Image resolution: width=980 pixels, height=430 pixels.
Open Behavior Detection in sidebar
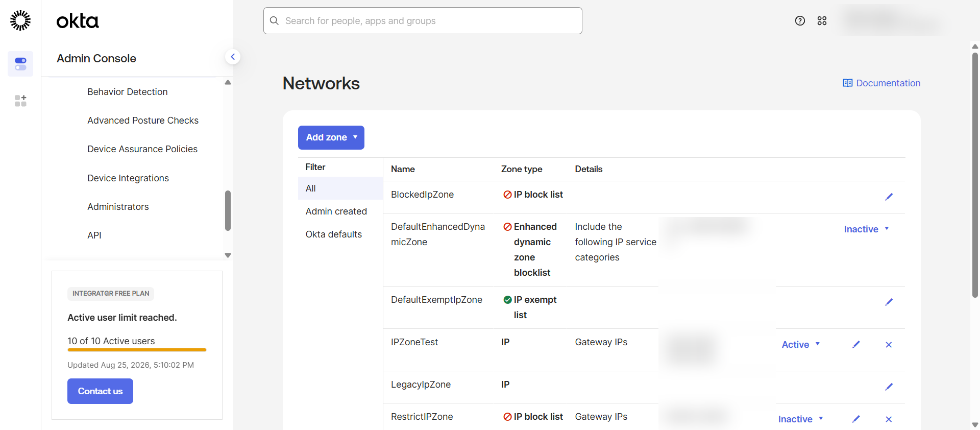tap(128, 92)
